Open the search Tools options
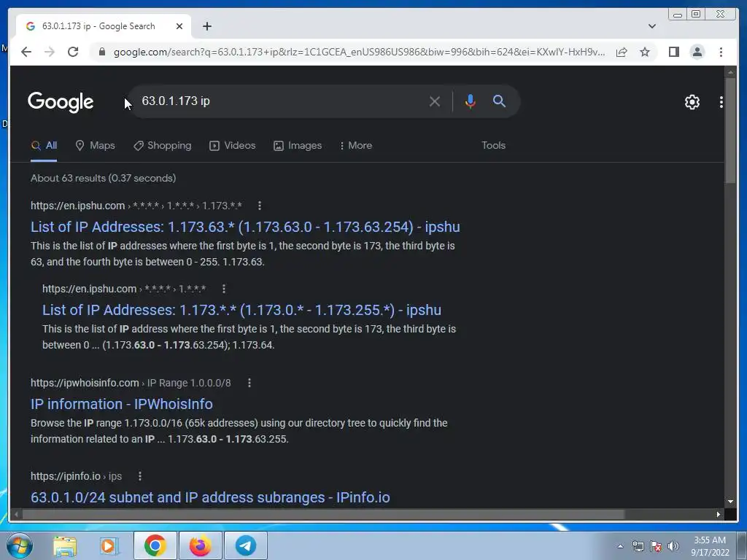 pyautogui.click(x=493, y=145)
